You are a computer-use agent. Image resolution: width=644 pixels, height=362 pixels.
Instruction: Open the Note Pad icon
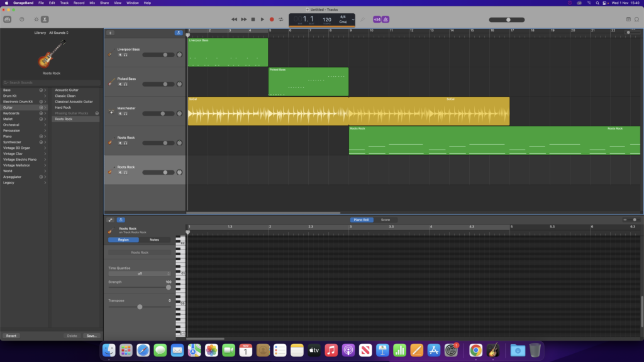(x=628, y=19)
